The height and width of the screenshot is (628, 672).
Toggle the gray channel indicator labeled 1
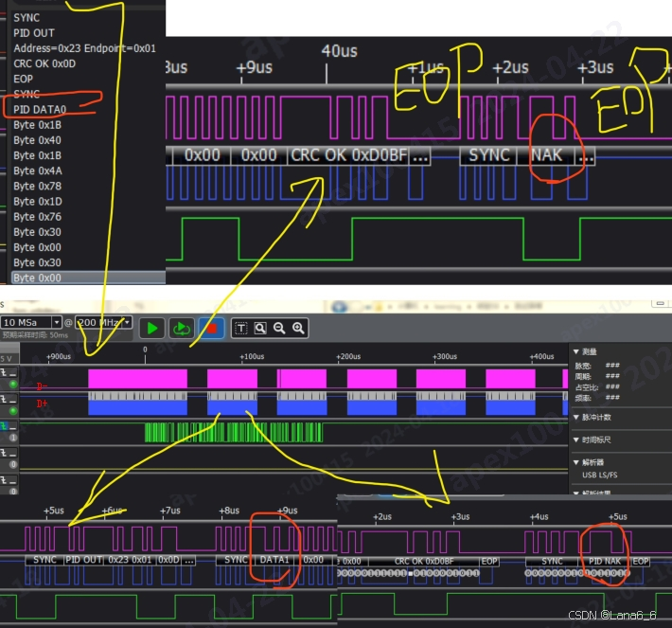pyautogui.click(x=13, y=438)
